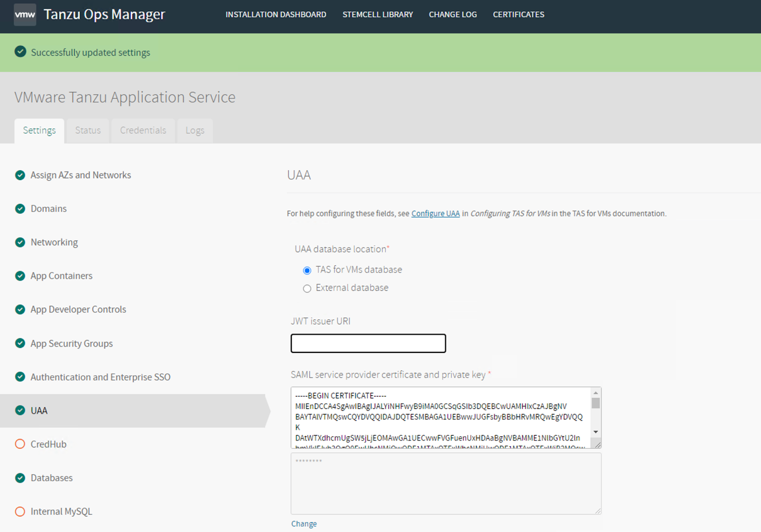Open the App Developer Controls section

(78, 310)
